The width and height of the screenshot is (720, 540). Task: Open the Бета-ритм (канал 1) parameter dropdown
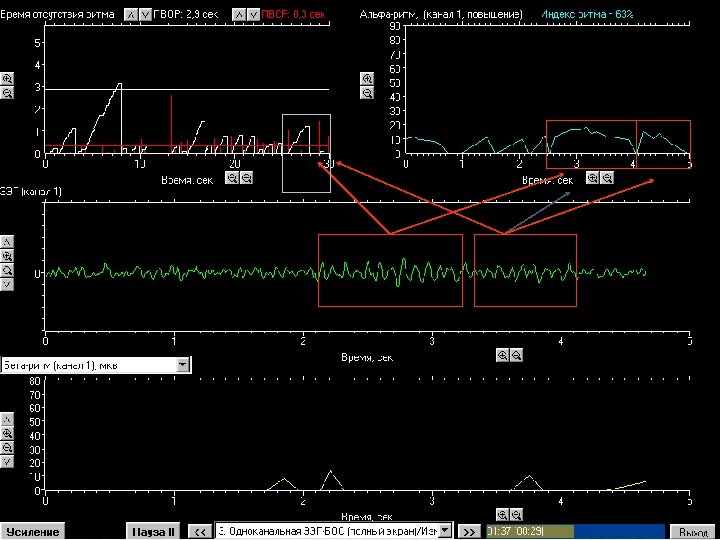coord(183,365)
